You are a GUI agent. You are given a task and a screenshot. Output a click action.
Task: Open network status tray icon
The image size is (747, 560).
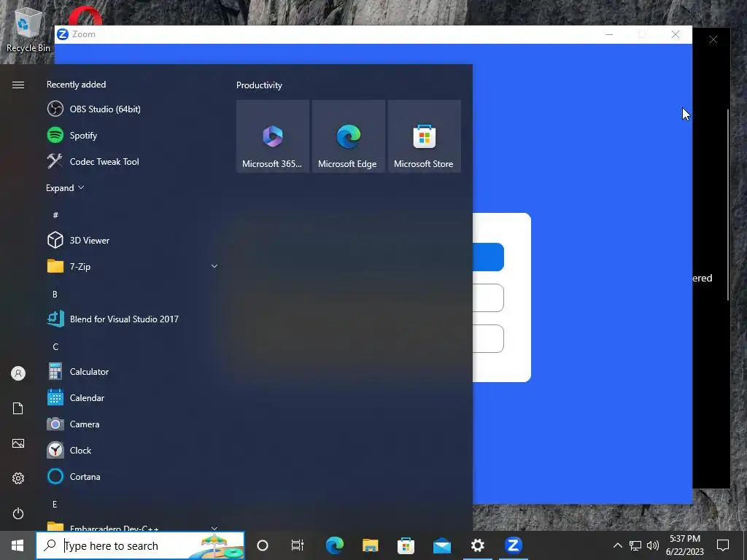[635, 545]
